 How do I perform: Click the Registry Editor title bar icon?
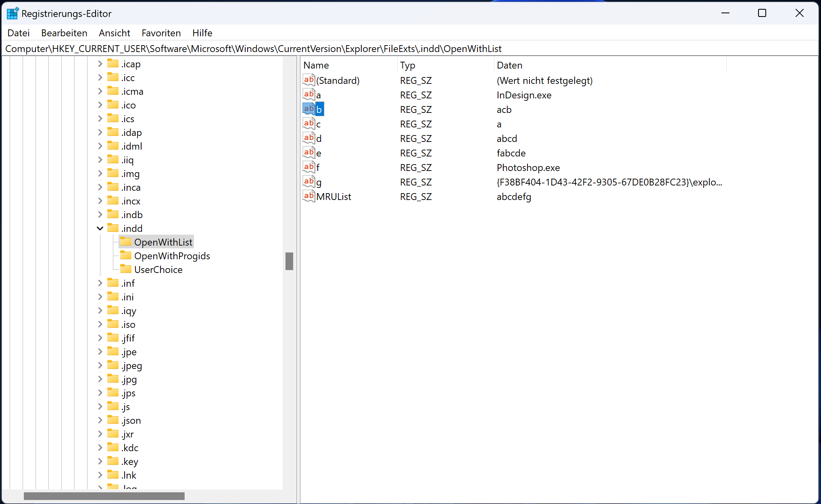pos(13,13)
